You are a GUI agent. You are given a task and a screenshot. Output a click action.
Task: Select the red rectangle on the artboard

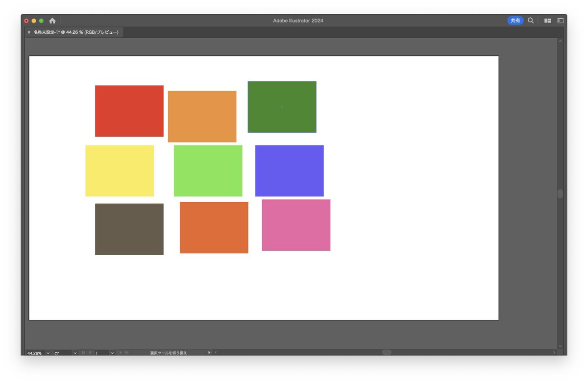pos(129,111)
